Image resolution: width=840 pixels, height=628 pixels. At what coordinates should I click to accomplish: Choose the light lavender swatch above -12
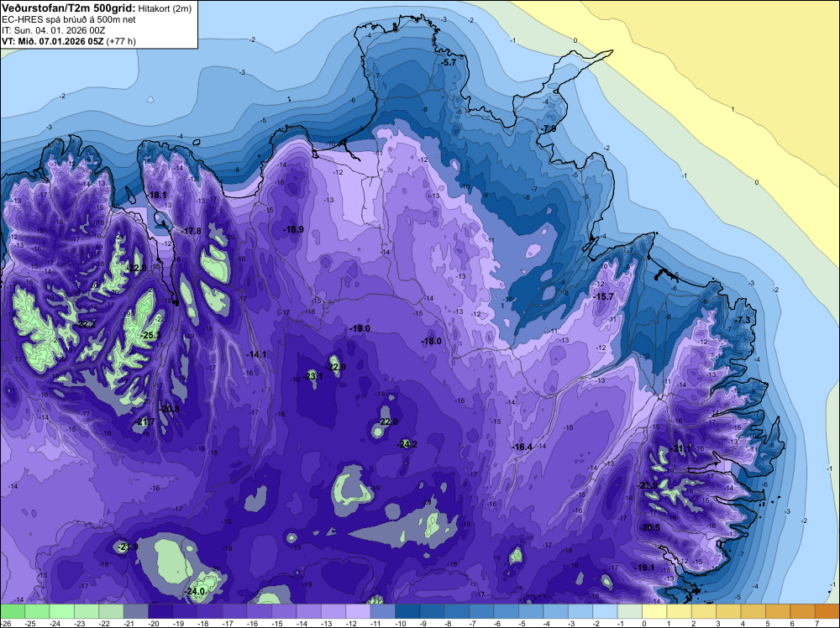[x=358, y=611]
